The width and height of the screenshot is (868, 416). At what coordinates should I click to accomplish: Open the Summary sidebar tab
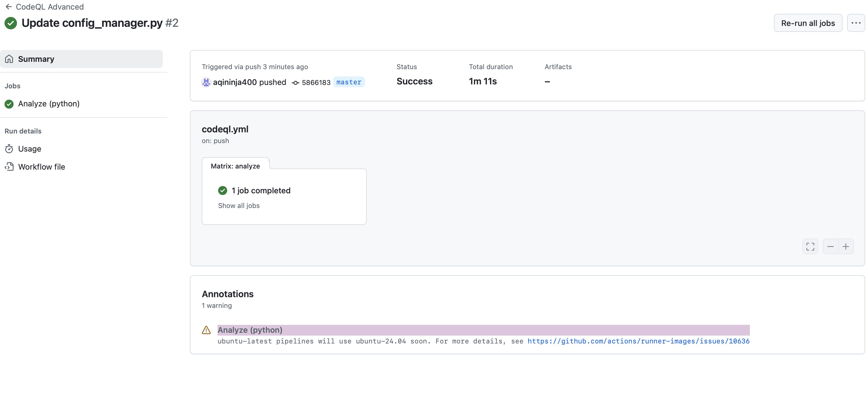(x=81, y=59)
